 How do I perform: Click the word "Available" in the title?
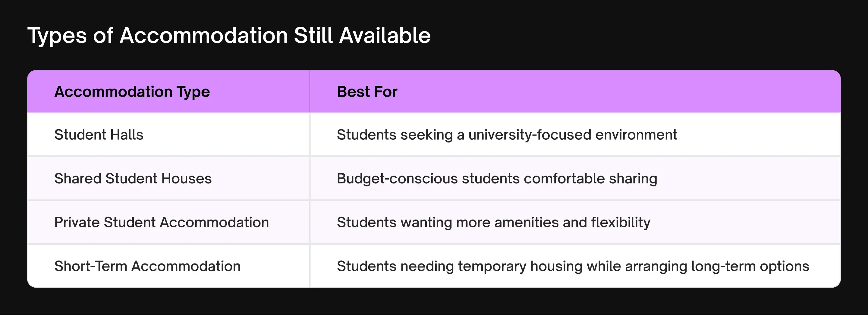pyautogui.click(x=385, y=35)
